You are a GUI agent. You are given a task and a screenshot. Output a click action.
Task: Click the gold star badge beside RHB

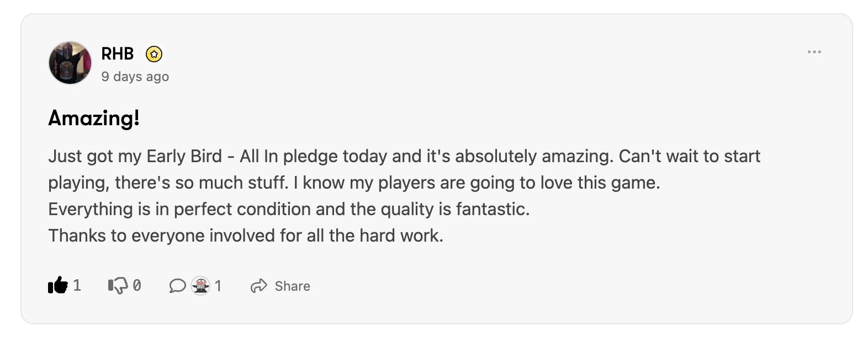coord(154,54)
